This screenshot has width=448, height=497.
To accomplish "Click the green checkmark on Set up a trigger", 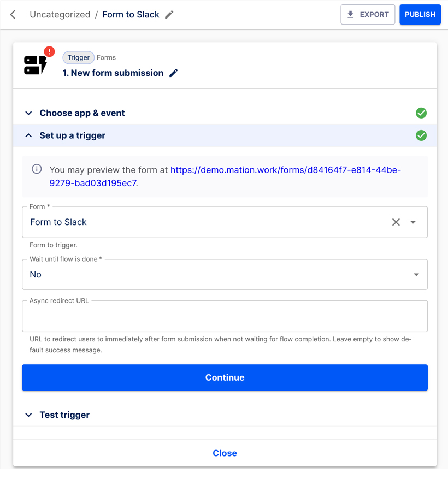I will [x=421, y=135].
